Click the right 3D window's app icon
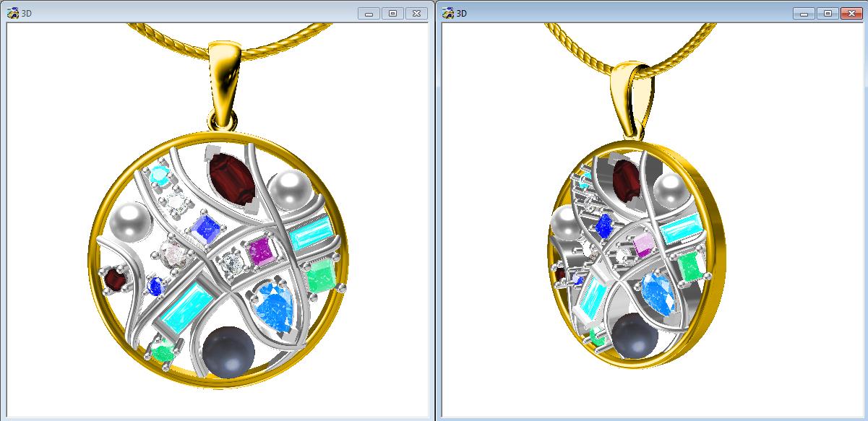The height and width of the screenshot is (421, 868). pos(448,13)
